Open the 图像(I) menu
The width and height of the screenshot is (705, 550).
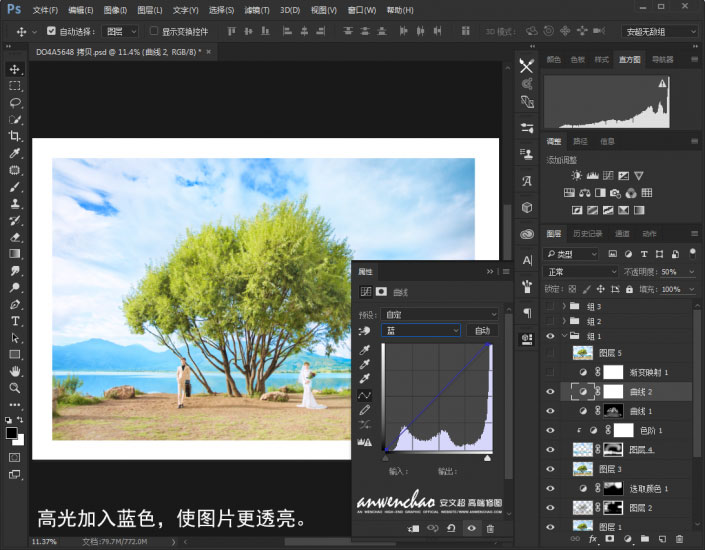point(115,10)
